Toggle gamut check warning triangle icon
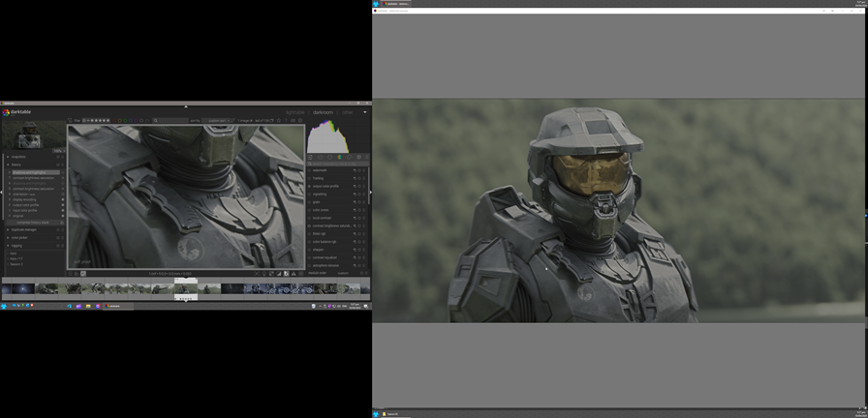This screenshot has height=418, width=868. [294, 273]
